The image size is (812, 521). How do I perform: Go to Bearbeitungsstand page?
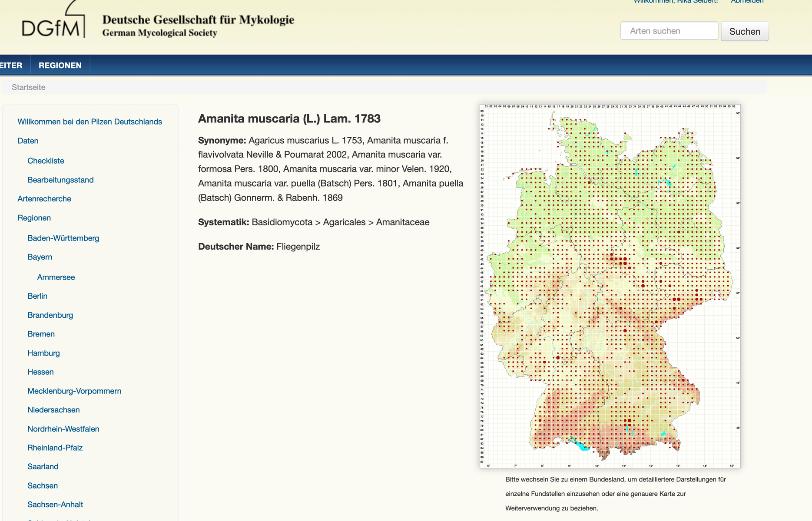60,180
